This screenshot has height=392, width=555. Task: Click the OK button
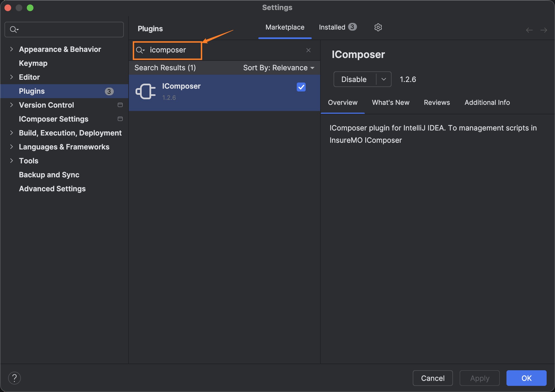526,378
